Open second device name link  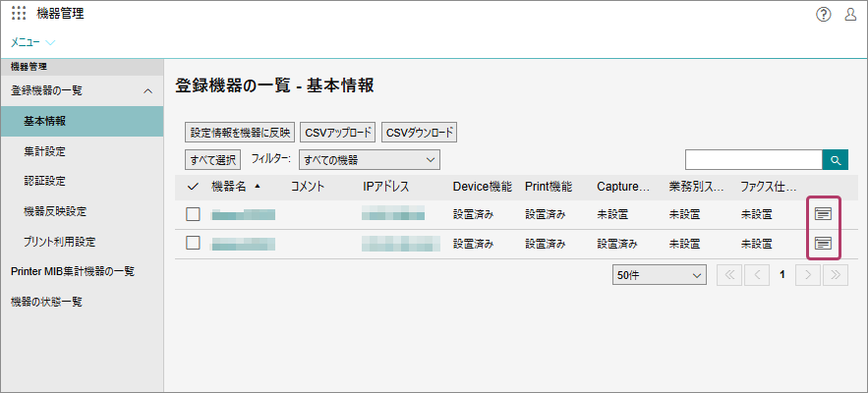[244, 244]
